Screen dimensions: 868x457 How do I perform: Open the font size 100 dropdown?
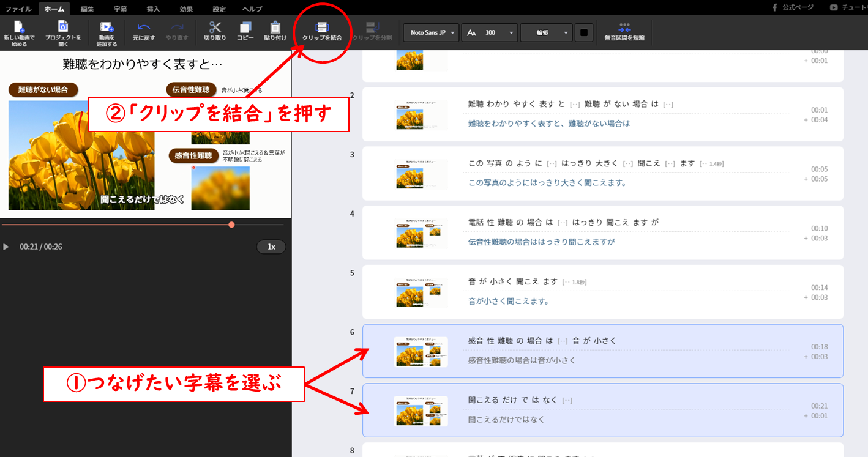pyautogui.click(x=490, y=32)
